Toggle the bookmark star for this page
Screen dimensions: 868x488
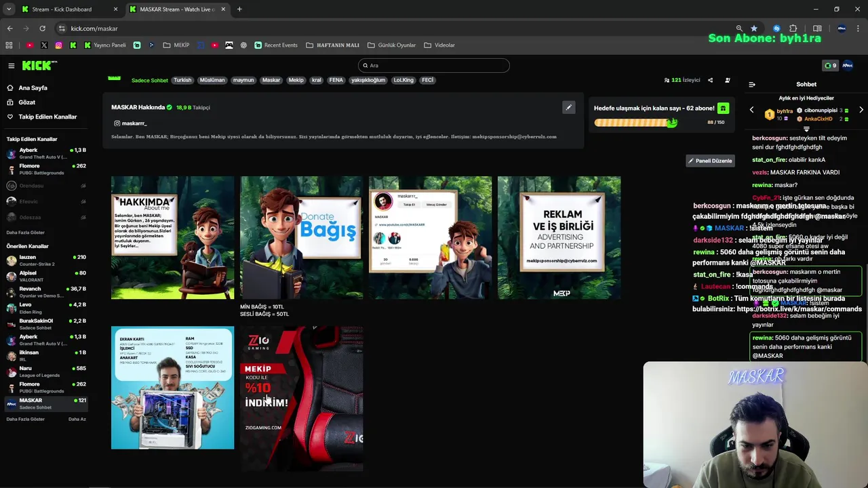click(754, 28)
